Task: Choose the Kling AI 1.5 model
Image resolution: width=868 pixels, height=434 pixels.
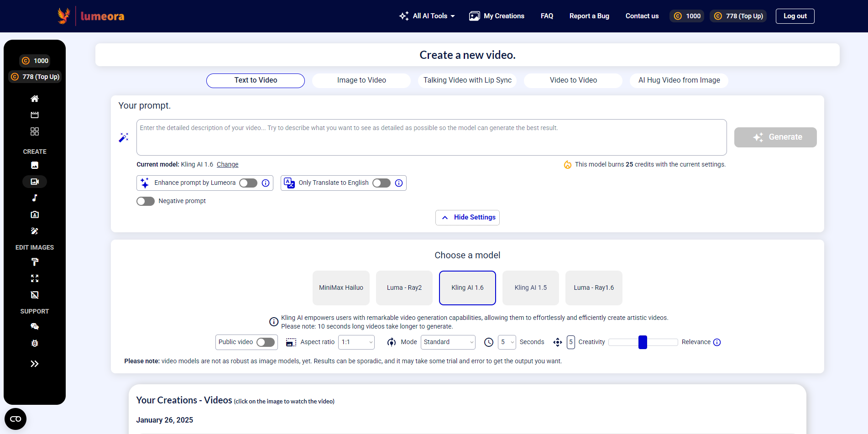Action: [531, 288]
